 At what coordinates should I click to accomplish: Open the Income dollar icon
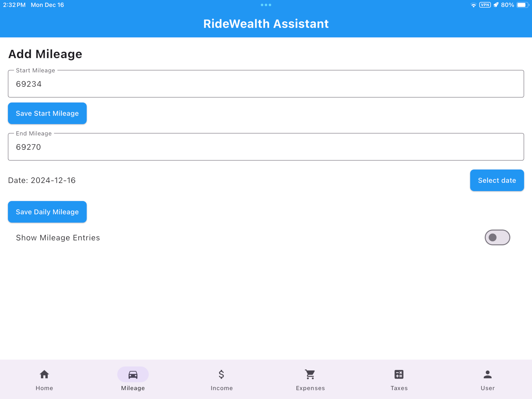coord(222,374)
